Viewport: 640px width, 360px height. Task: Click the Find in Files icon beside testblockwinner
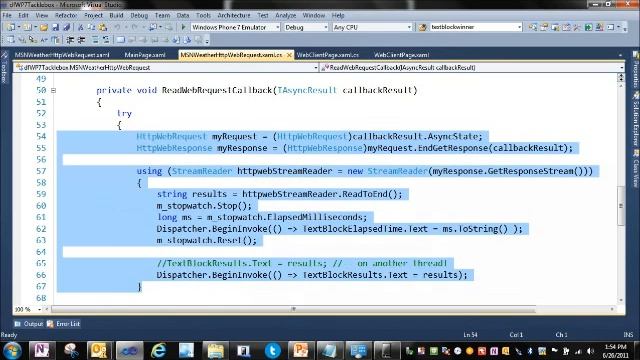tap(422, 27)
